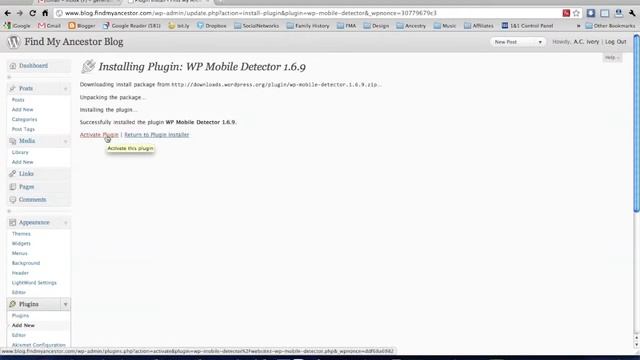Click the Plugins plug icon in sidebar

[13, 304]
